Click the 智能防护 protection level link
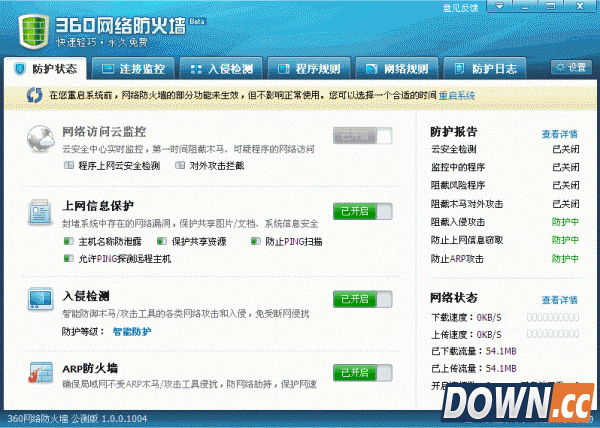This screenshot has width=600, height=428. pyautogui.click(x=132, y=331)
